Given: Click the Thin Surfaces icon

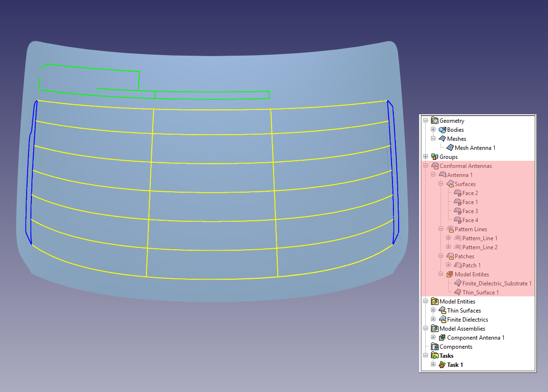Looking at the screenshot, I should [x=442, y=311].
